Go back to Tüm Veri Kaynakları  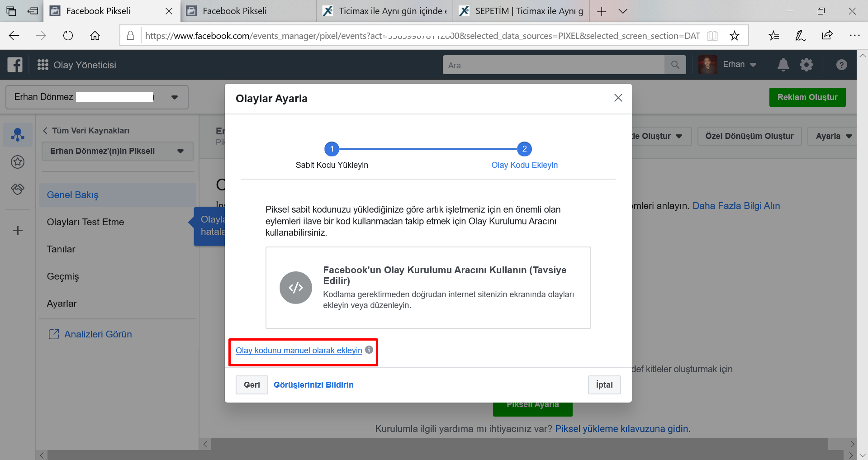point(86,131)
